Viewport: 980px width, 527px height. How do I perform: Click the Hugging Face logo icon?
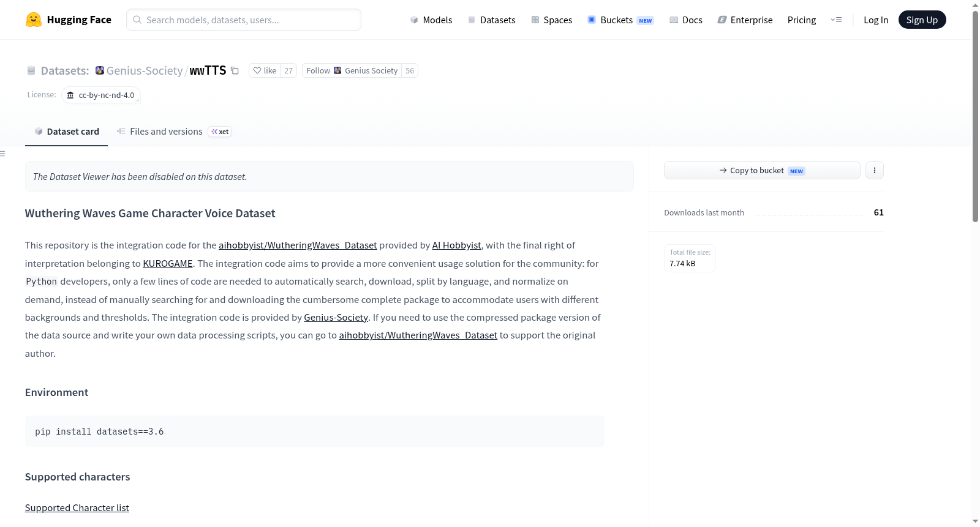[34, 20]
